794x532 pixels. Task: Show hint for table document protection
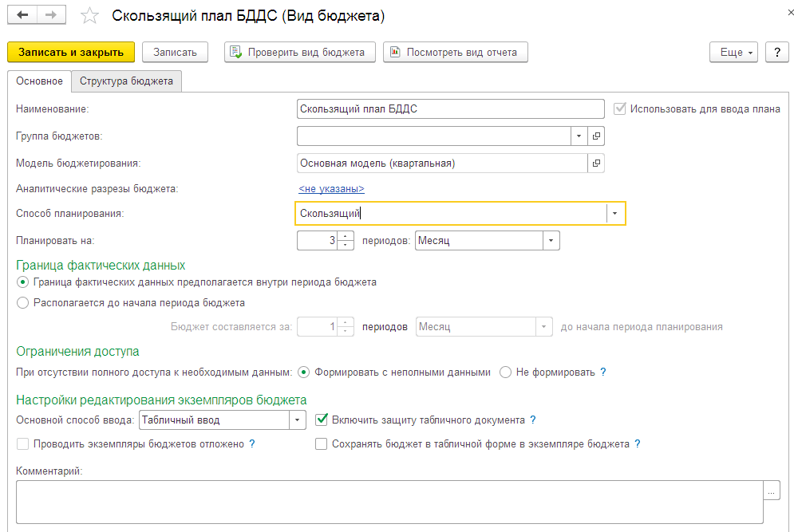click(x=533, y=420)
